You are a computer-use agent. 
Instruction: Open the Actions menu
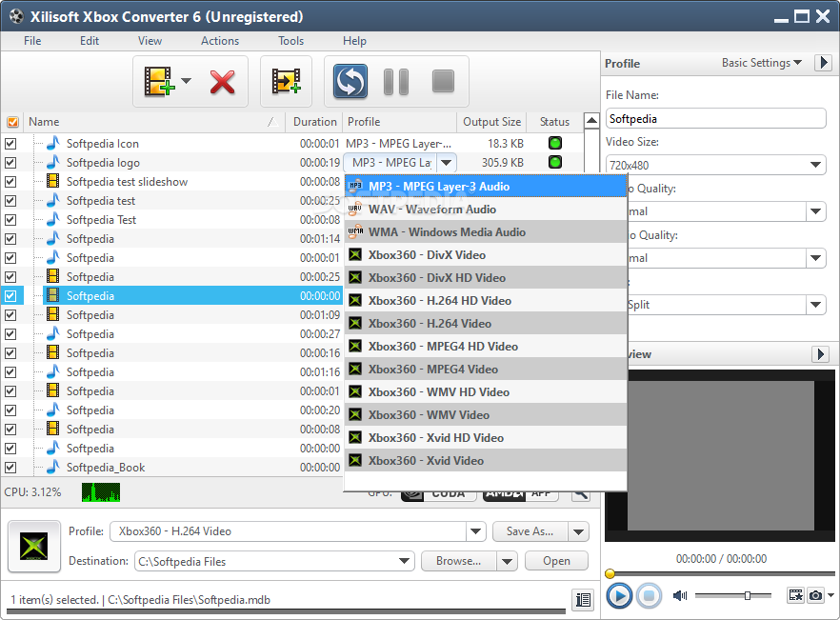pos(220,41)
